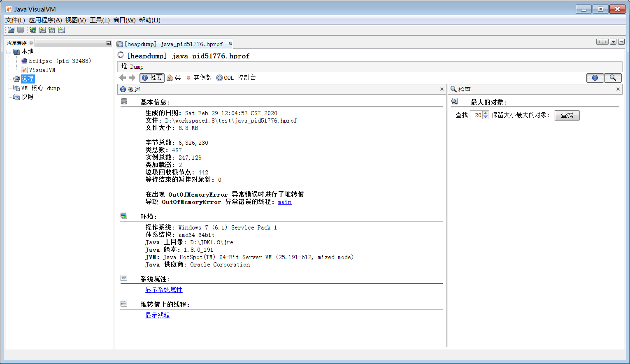This screenshot has height=364, width=630.
Task: Toggle the 概要 summary view button
Action: [152, 78]
